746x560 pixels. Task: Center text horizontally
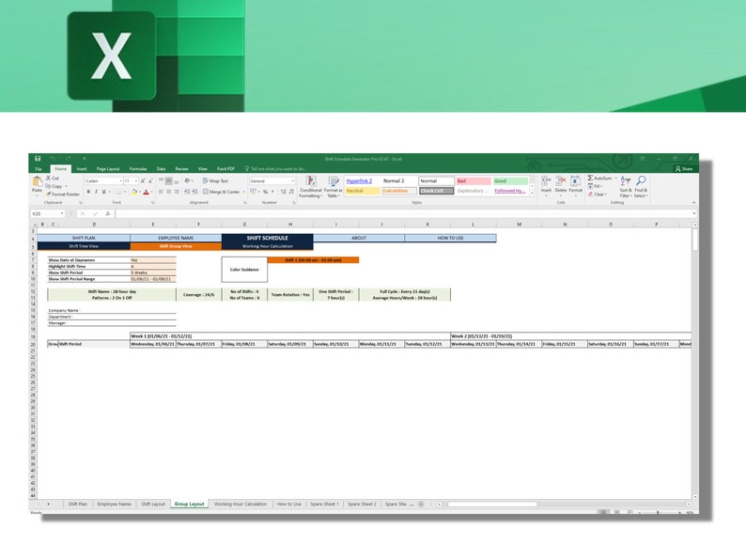click(168, 192)
